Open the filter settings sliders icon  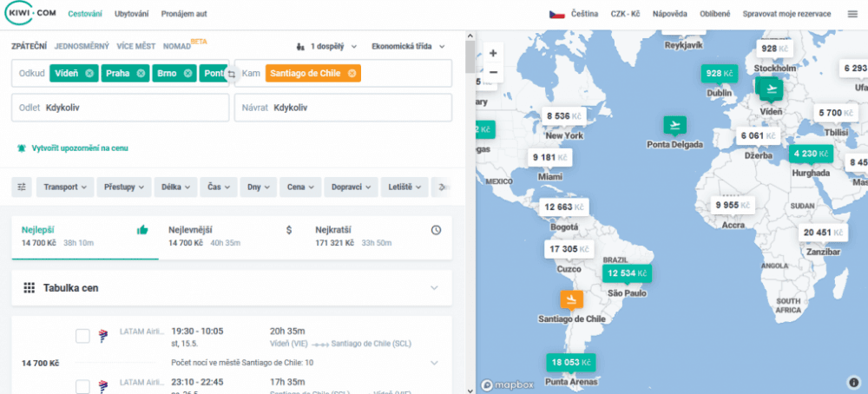pyautogui.click(x=23, y=187)
